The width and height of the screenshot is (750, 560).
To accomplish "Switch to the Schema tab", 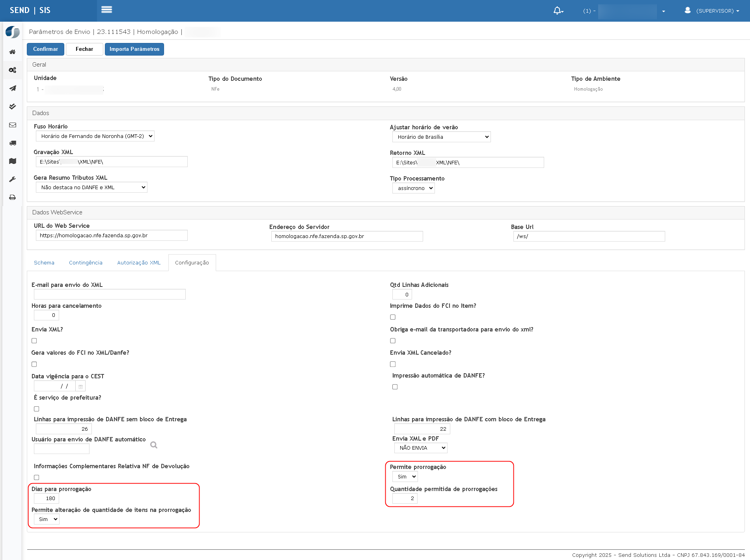I will 44,263.
